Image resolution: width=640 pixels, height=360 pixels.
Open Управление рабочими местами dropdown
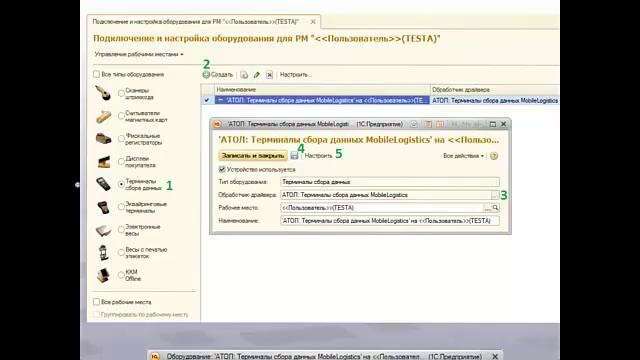139,54
